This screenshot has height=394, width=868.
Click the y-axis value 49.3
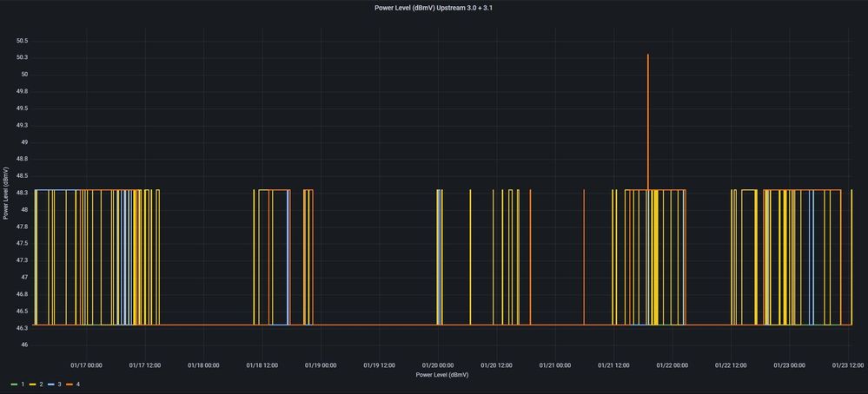point(22,126)
